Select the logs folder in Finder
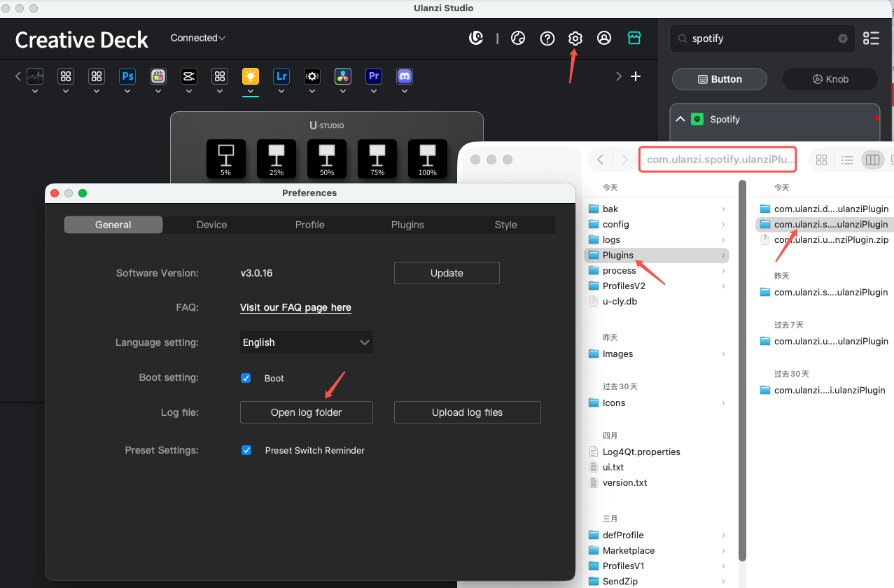The width and height of the screenshot is (894, 588). [657, 239]
